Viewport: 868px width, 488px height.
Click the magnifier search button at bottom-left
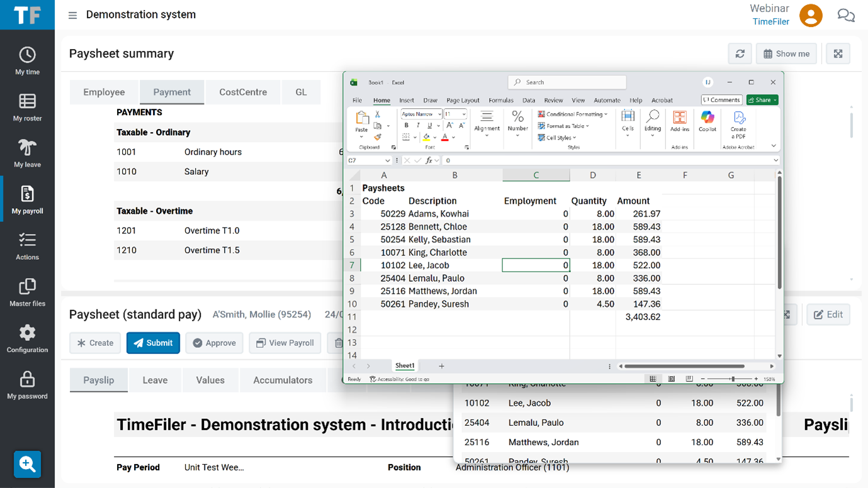(x=27, y=464)
